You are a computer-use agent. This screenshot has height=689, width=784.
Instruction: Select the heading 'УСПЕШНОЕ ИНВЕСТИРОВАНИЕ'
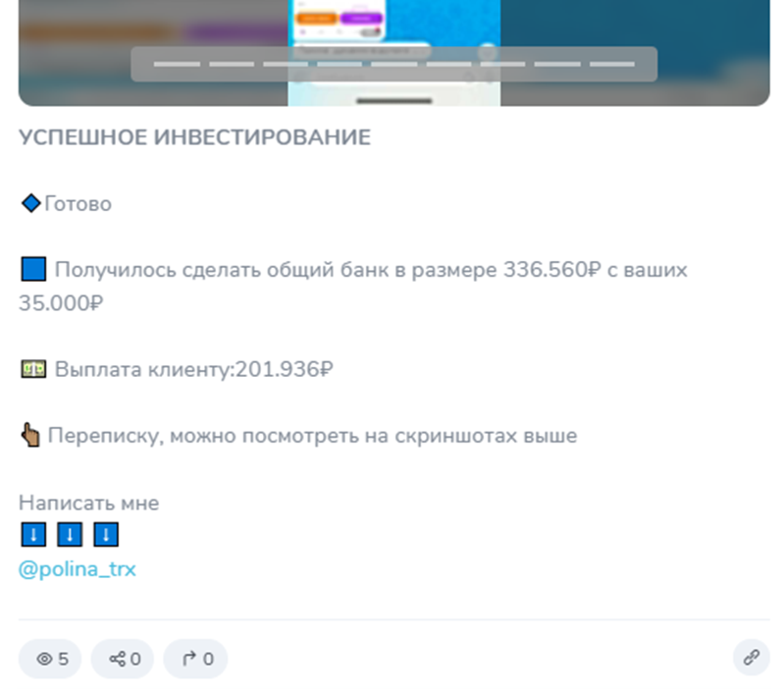(194, 137)
